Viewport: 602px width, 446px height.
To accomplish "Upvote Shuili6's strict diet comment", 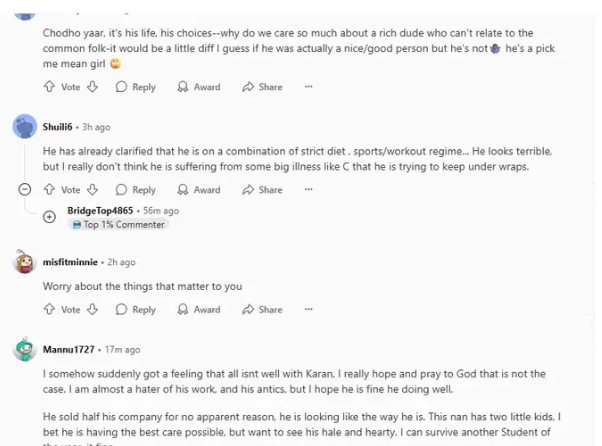I will tap(49, 189).
